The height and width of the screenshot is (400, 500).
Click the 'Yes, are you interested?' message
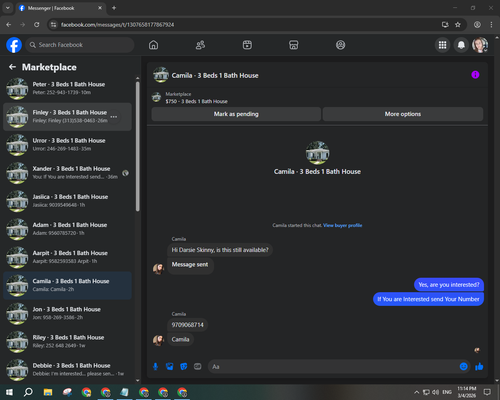(449, 285)
